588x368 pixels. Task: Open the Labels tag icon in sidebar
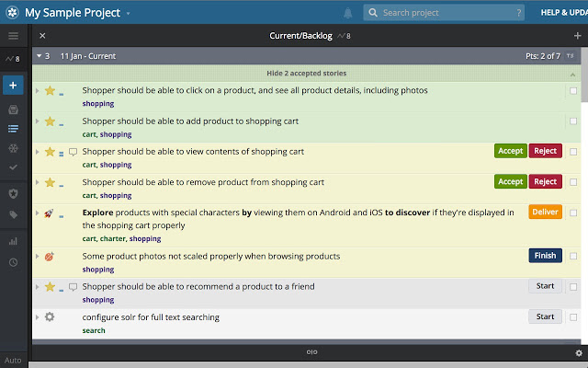click(13, 214)
